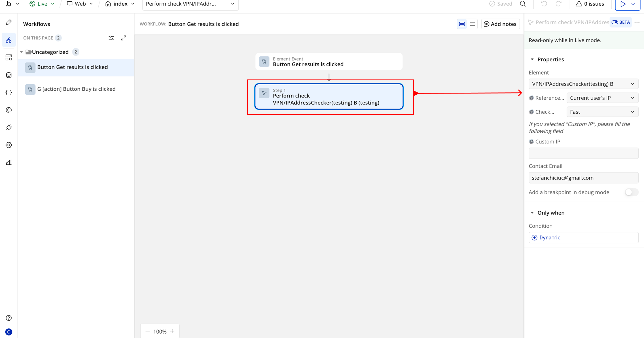Open the Data tab database icon
The height and width of the screenshot is (338, 644).
[9, 75]
